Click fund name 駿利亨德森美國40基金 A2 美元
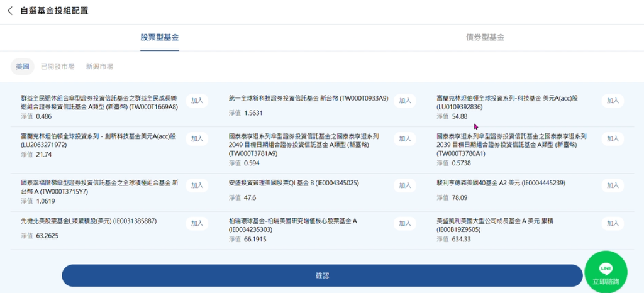This screenshot has height=293, width=644. tap(501, 182)
